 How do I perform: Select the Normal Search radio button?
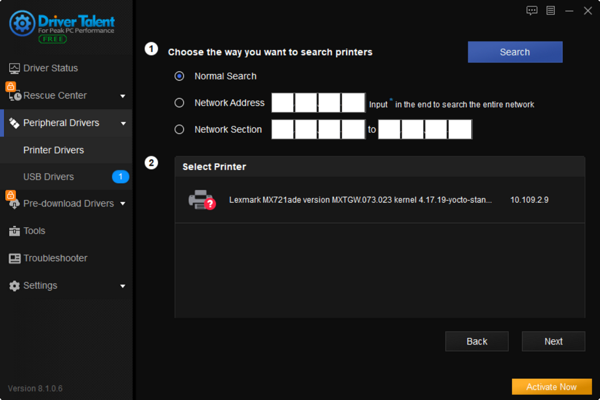(180, 76)
